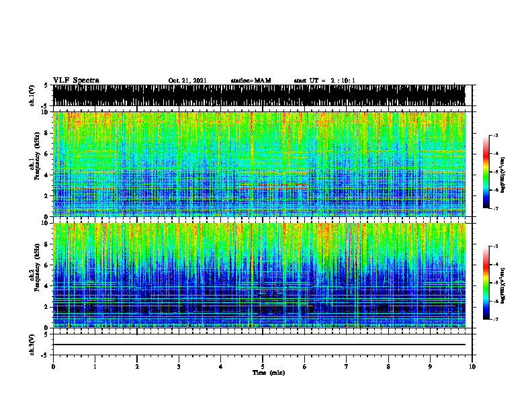Click the "VLF Spectra" title text

[x=76, y=81]
